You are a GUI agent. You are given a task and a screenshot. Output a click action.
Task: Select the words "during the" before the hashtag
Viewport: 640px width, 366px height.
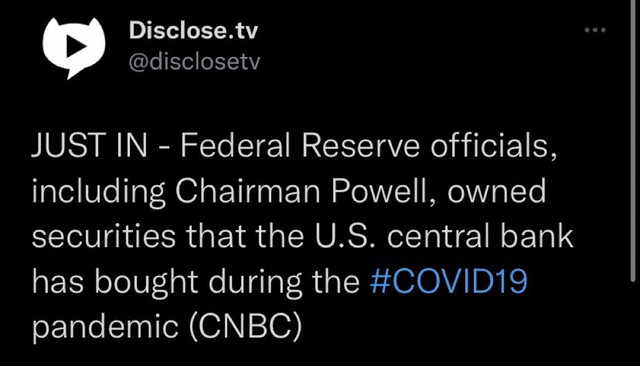(x=284, y=282)
